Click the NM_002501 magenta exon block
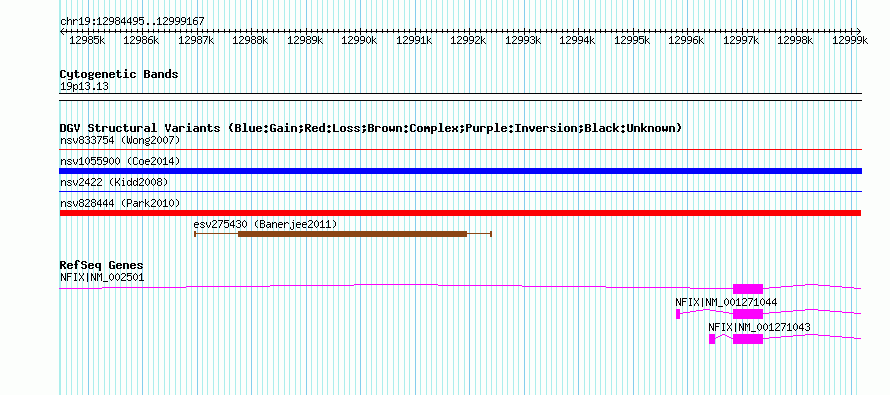The width and height of the screenshot is (890, 395). tap(748, 288)
